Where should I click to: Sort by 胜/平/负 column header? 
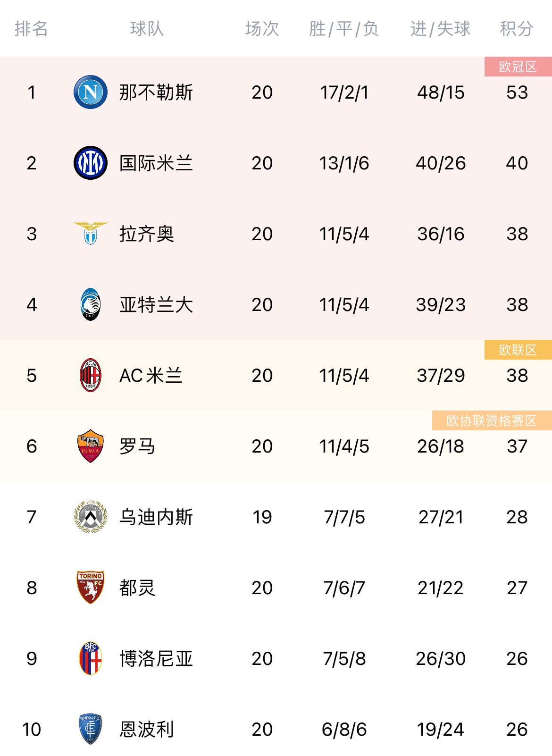[x=344, y=29]
